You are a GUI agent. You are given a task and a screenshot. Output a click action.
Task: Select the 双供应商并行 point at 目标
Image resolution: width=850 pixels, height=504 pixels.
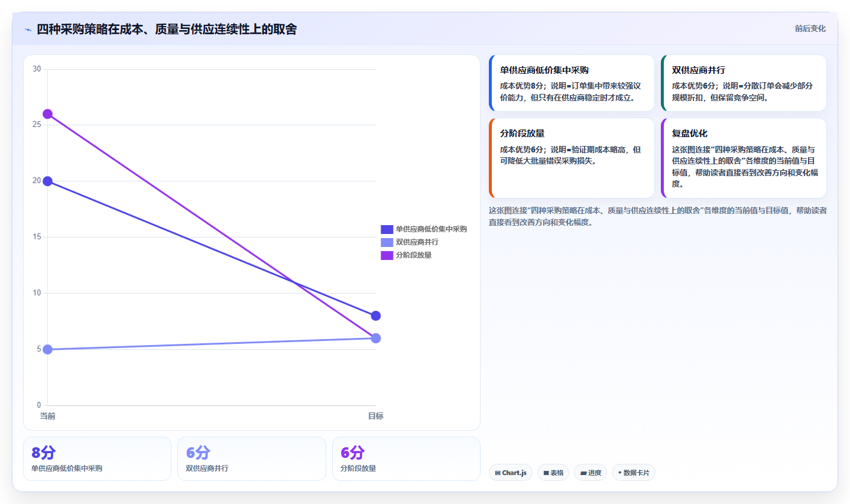click(x=376, y=339)
